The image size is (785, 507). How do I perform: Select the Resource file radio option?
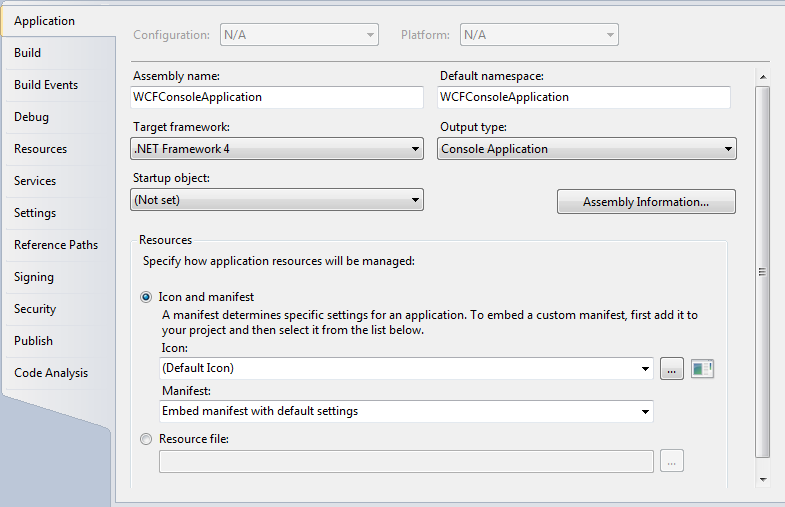(146, 439)
